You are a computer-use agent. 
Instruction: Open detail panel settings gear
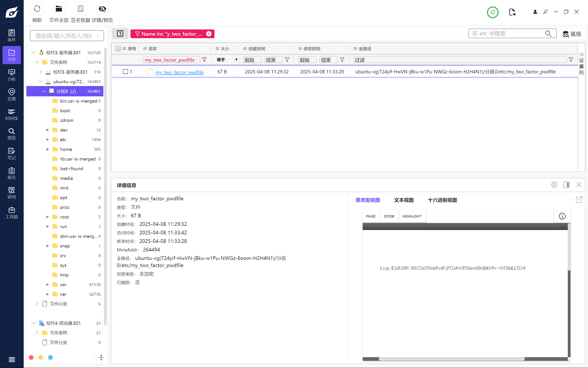pyautogui.click(x=554, y=185)
